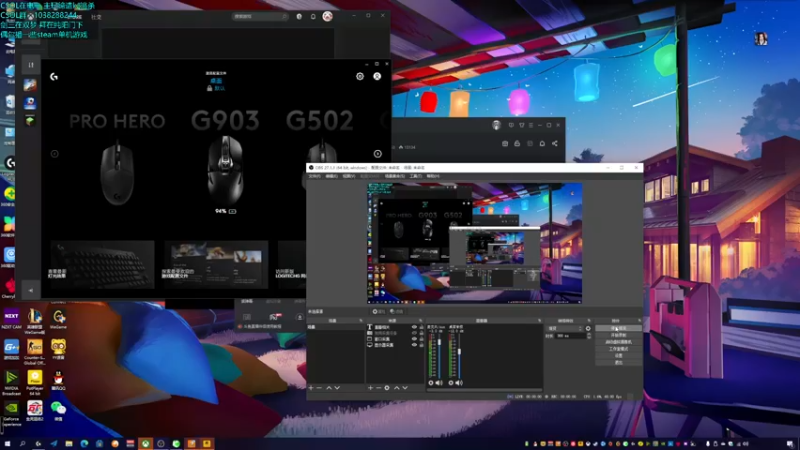The image size is (800, 450).
Task: Show next device with right carousel arrow
Action: pyautogui.click(x=378, y=154)
